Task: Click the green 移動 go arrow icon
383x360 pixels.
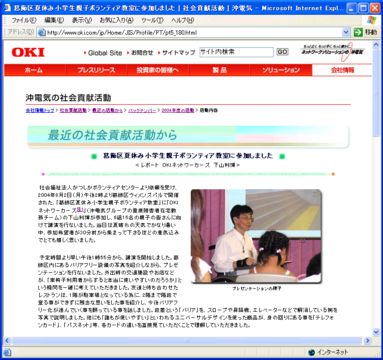Action: [x=358, y=32]
